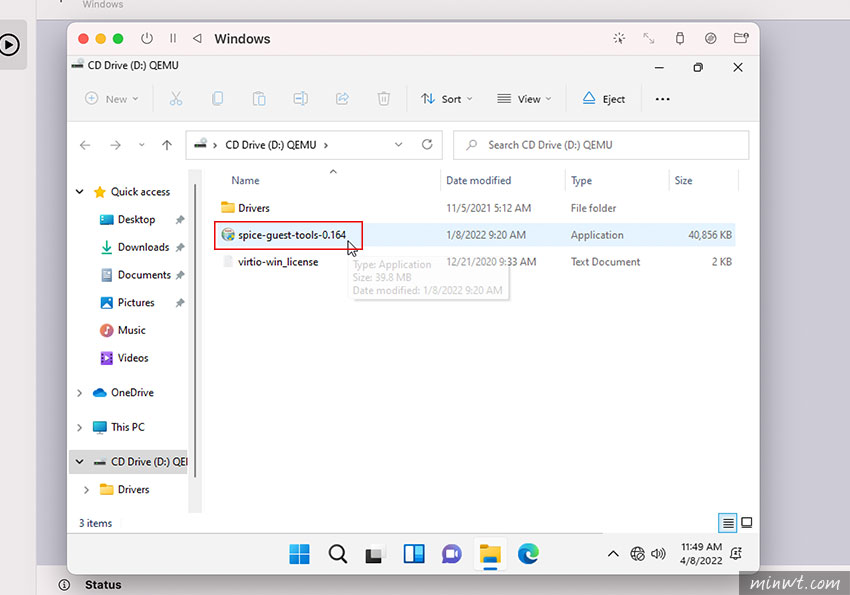Screen dimensions: 850x595
Task: Open the Windows Start menu
Action: [x=299, y=554]
